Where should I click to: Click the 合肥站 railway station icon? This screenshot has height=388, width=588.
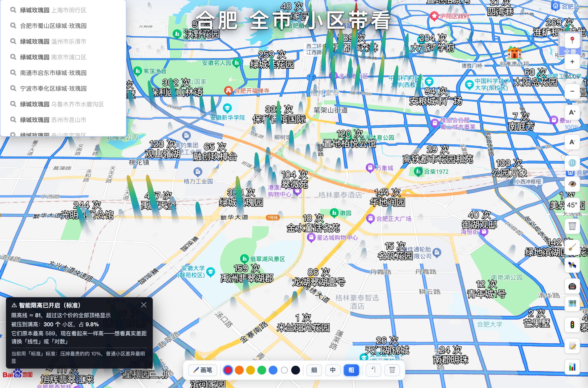[555, 6]
